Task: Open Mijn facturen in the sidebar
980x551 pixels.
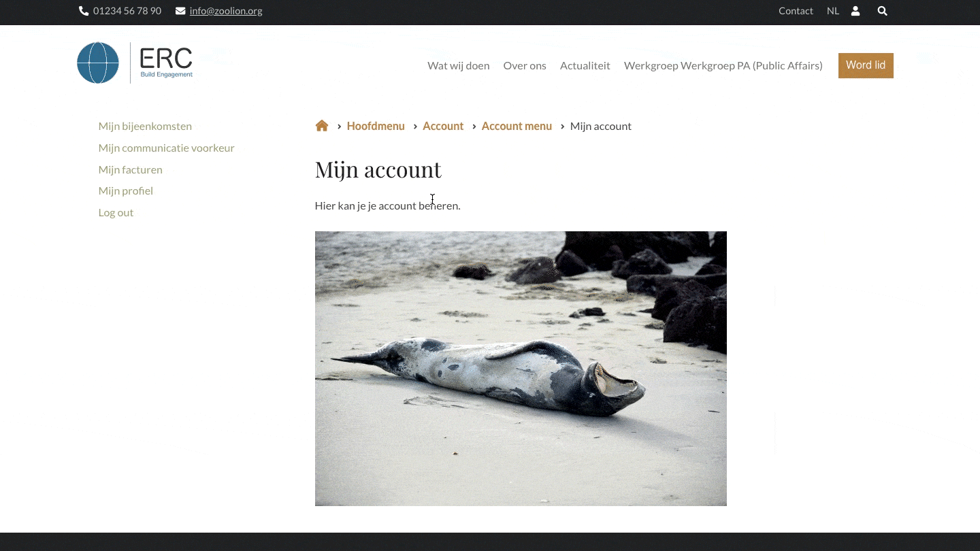Action: (x=130, y=170)
